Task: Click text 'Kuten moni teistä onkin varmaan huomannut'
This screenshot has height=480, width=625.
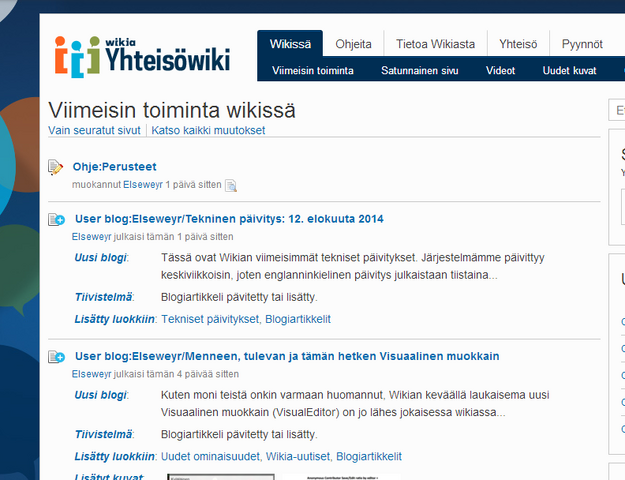Action: 272,395
